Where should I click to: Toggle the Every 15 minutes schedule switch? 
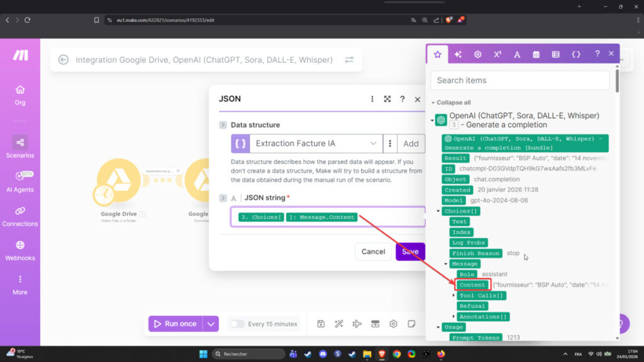click(x=237, y=324)
